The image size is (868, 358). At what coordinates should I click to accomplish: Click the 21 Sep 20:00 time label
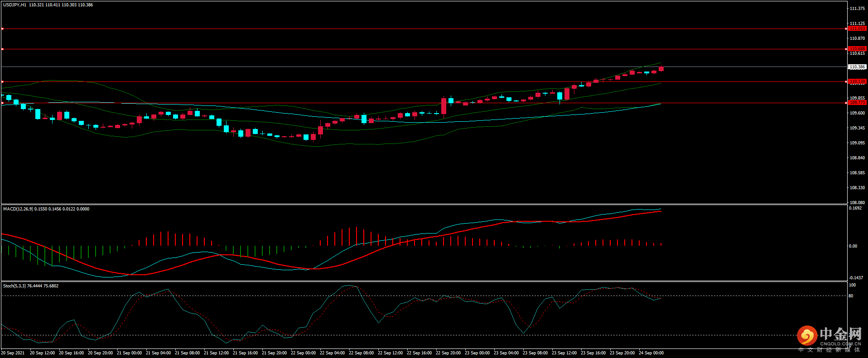click(x=274, y=353)
